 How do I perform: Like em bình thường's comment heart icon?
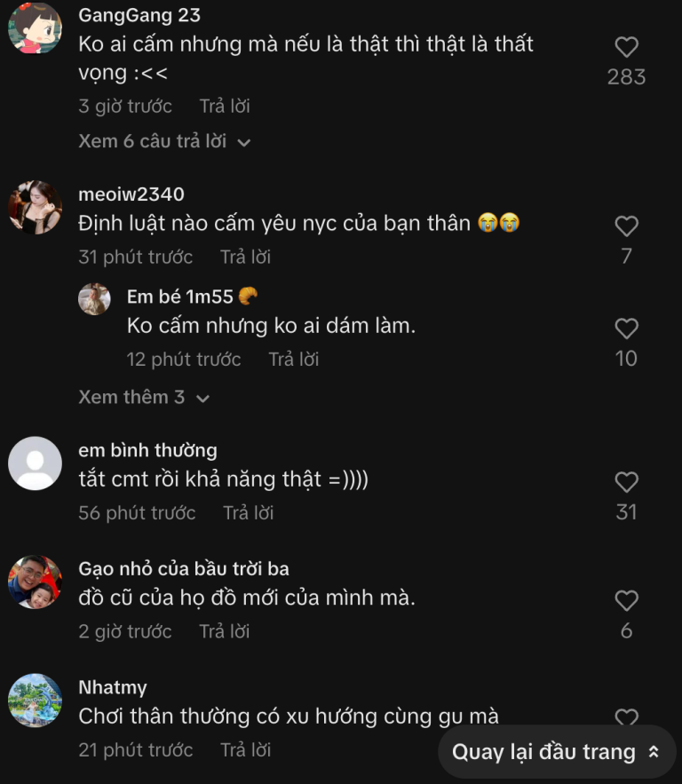[626, 482]
